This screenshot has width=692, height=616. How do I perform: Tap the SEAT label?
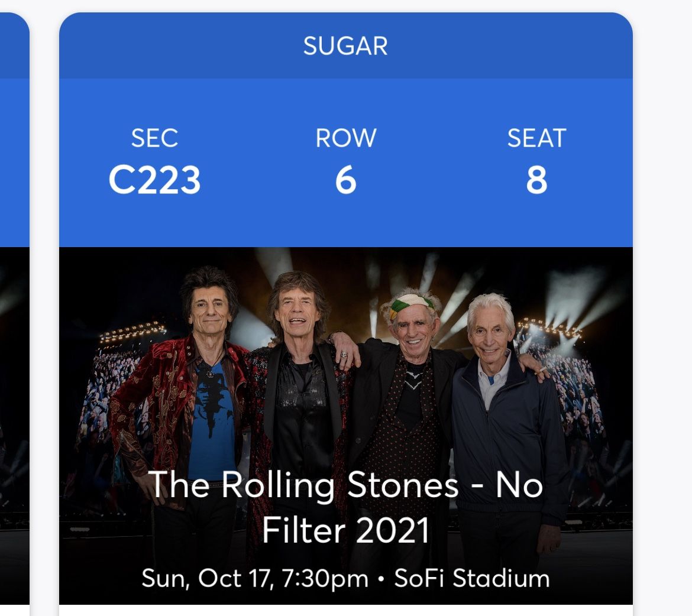536,138
